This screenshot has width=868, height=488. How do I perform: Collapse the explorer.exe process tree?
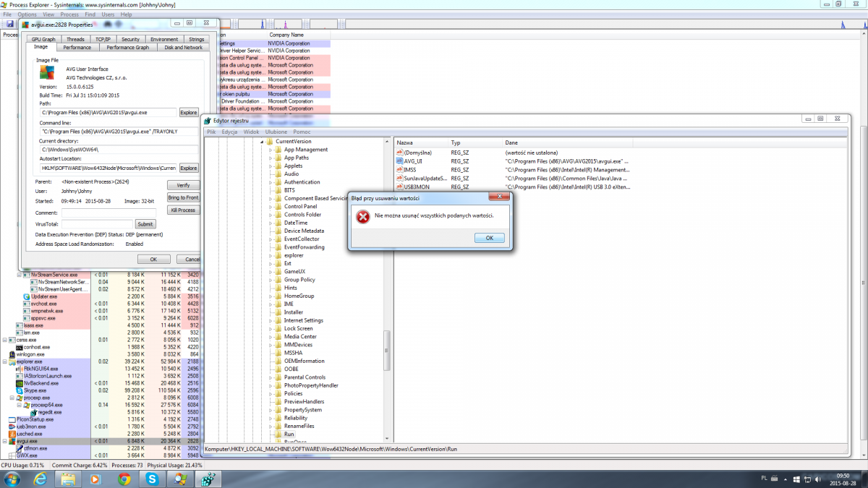(x=5, y=361)
